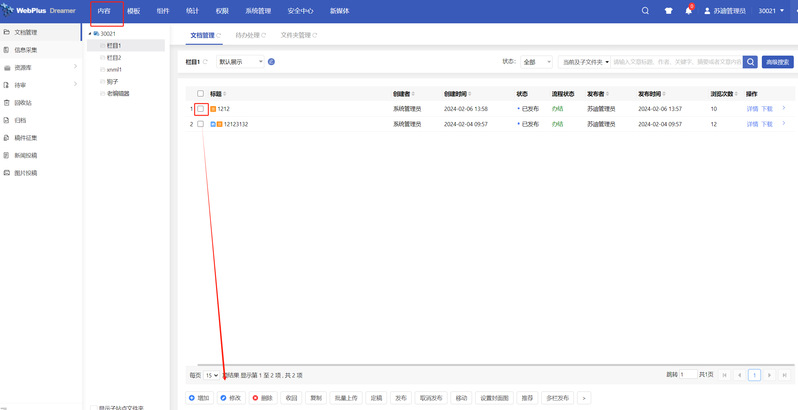Click the 删除 delete button
Screen dimensions: 798x410
pyautogui.click(x=263, y=398)
